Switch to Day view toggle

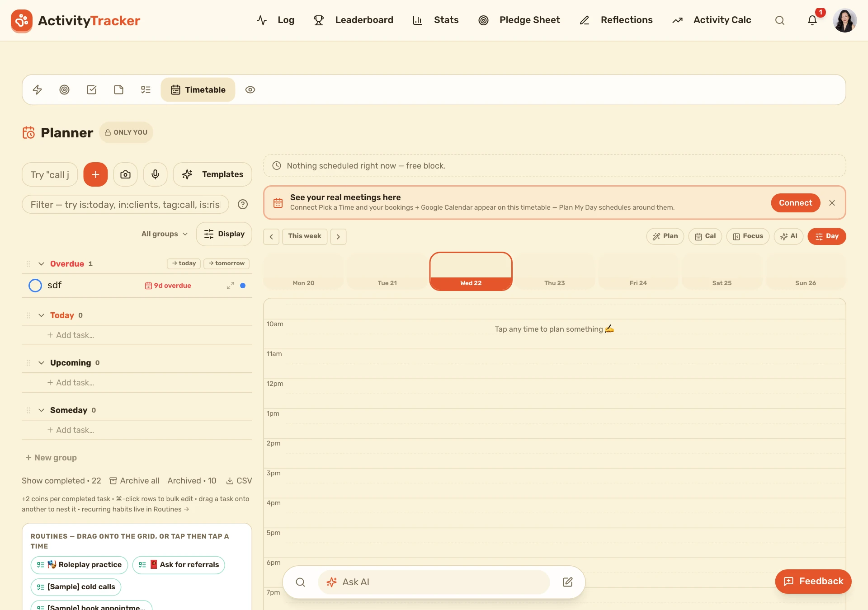point(827,236)
